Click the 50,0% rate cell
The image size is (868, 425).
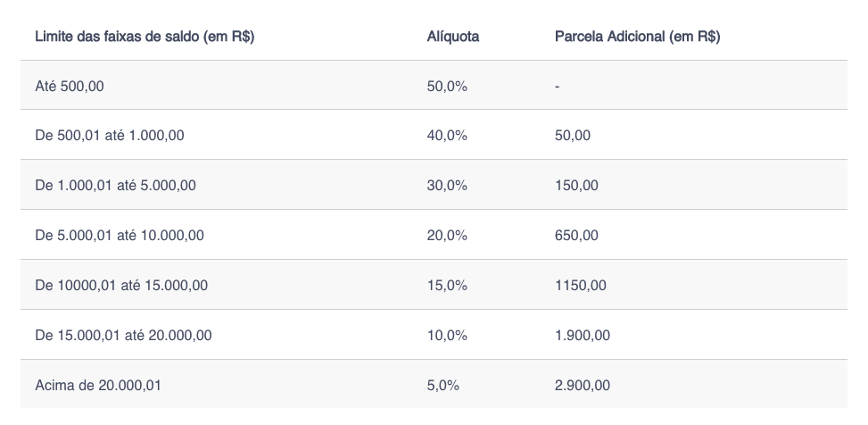click(x=448, y=87)
